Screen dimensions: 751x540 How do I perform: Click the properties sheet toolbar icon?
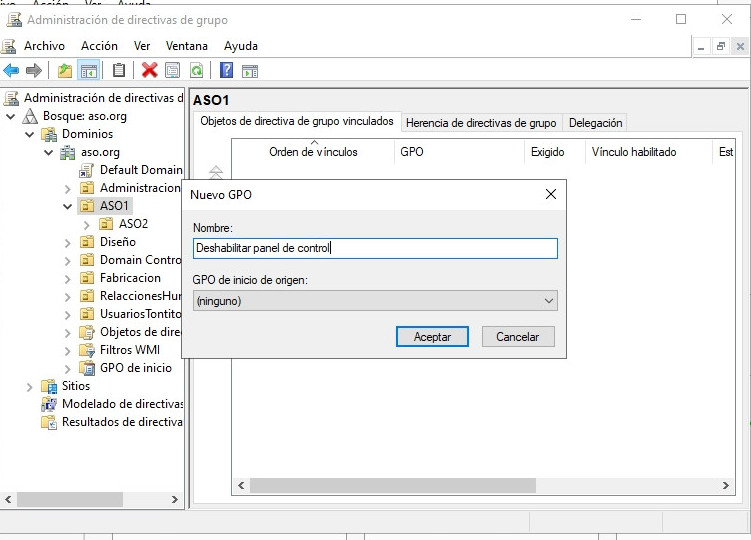point(172,70)
